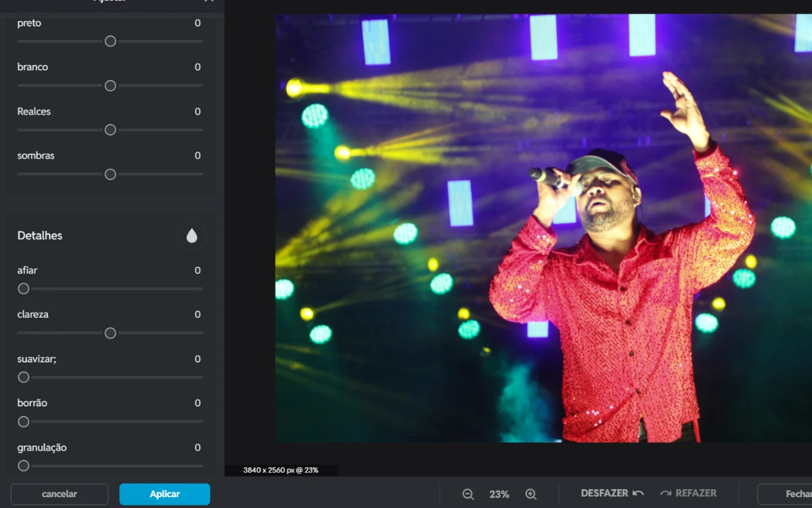Zoom out with the minus magnifier icon

click(x=468, y=494)
